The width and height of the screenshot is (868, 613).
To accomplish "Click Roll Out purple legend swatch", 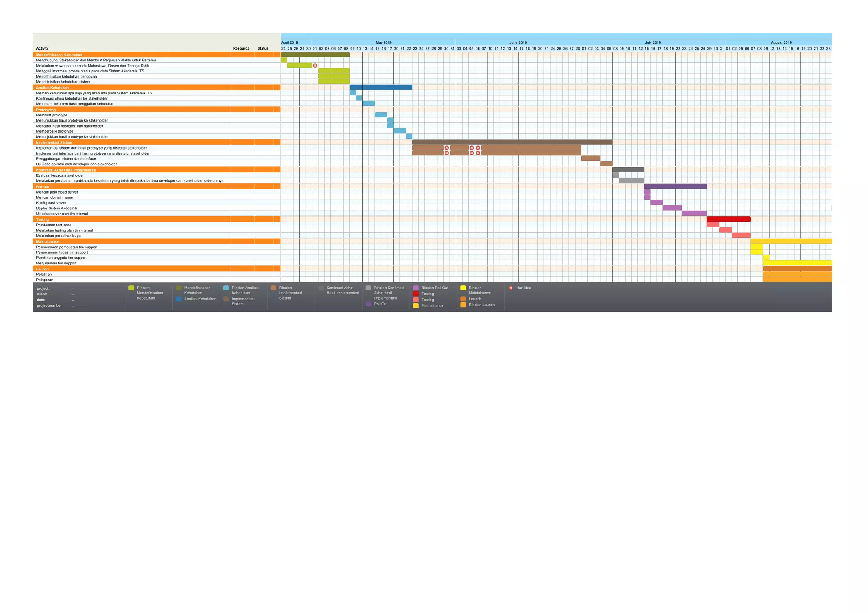I will pos(368,304).
